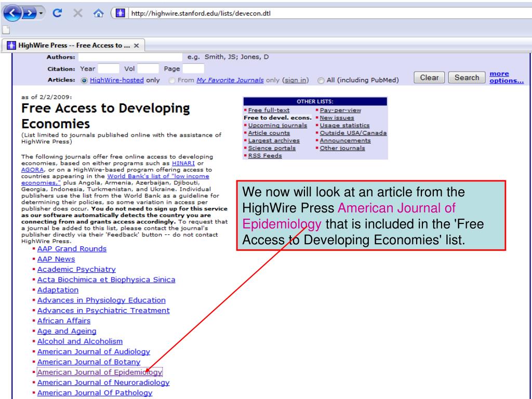This screenshot has width=532, height=399.
Task: Select the HighWire Press browser tab
Action: click(74, 46)
